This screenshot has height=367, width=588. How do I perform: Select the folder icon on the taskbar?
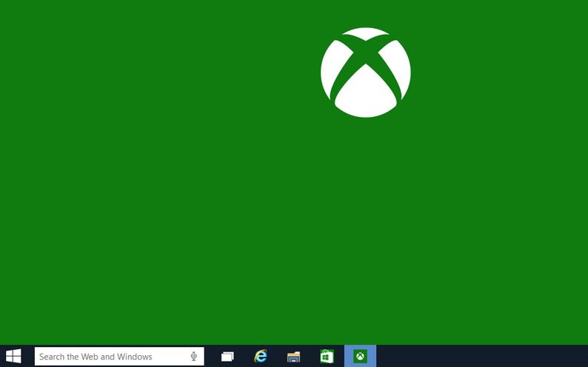pyautogui.click(x=294, y=357)
